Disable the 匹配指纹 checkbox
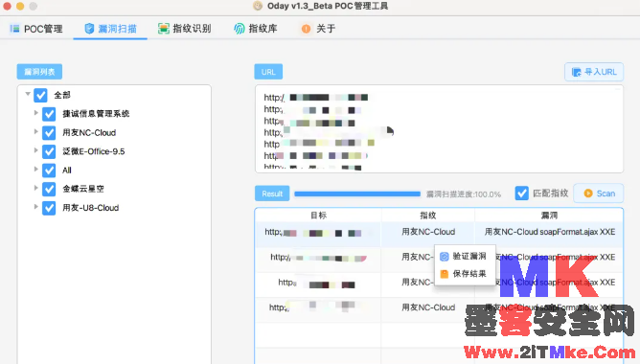 tap(521, 193)
